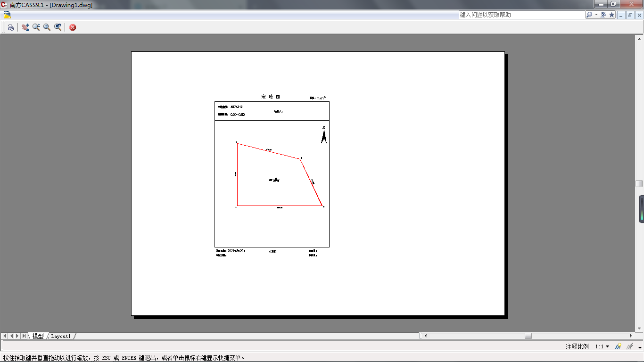
Task: Click the horizontal scrollbar right arrow
Action: click(x=631, y=336)
